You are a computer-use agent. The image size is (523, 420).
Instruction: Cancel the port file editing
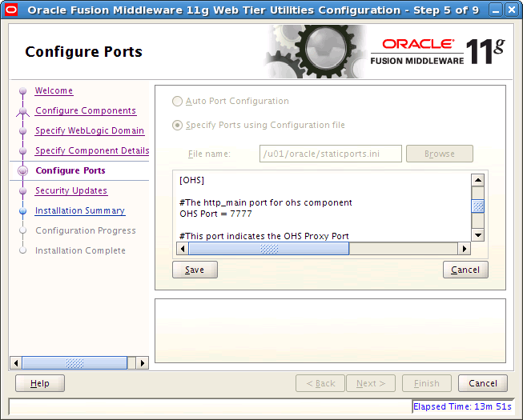coord(465,270)
